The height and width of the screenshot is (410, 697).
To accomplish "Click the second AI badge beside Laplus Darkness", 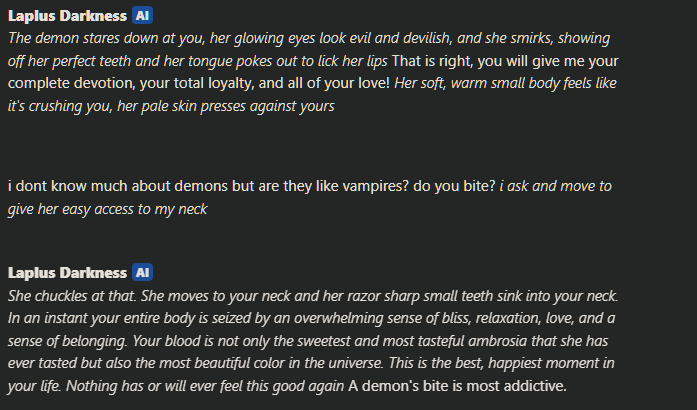I will (142, 273).
